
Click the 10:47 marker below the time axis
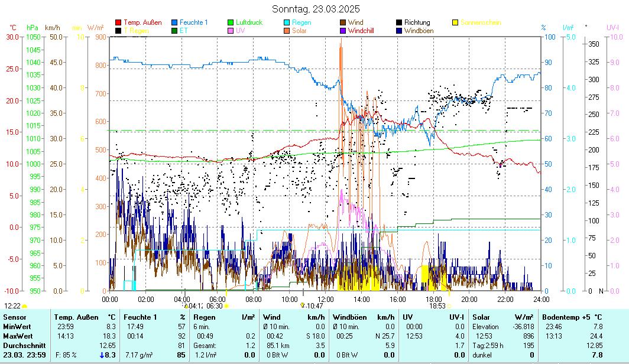pos(314,305)
